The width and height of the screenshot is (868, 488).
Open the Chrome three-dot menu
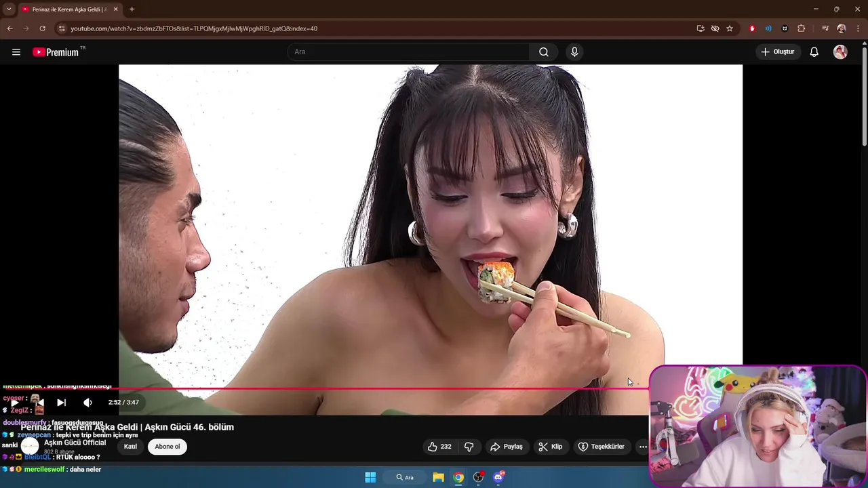[x=858, y=28]
